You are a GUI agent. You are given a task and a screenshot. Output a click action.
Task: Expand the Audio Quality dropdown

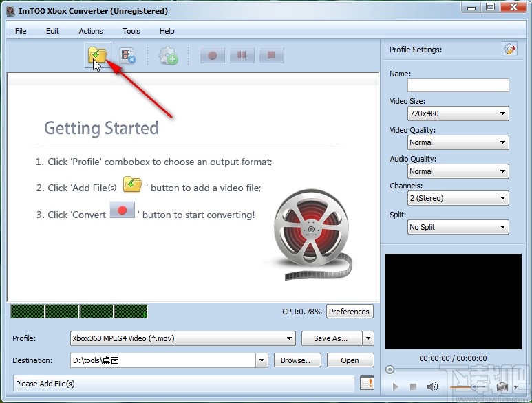point(458,171)
